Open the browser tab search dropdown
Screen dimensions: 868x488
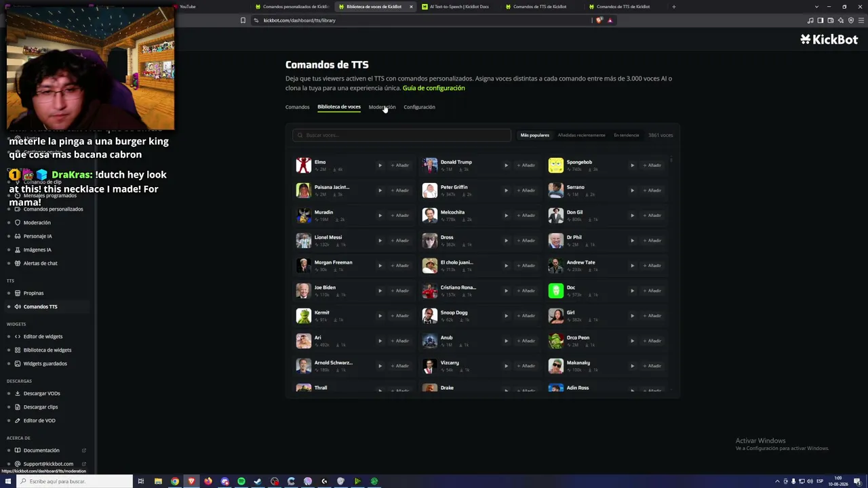click(816, 7)
